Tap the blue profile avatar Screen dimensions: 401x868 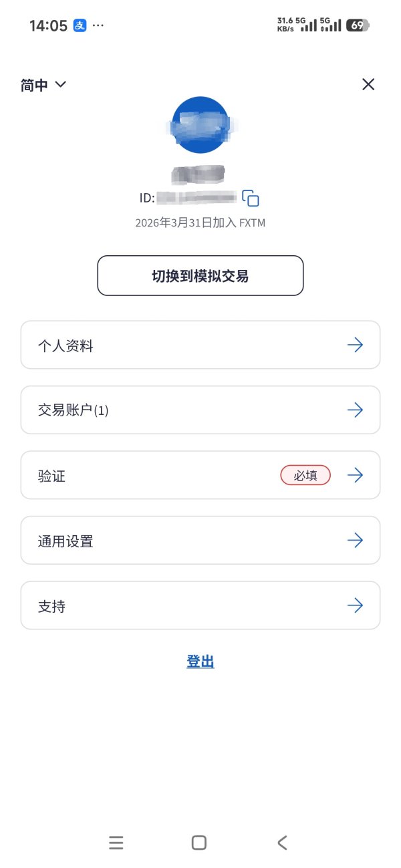(200, 125)
